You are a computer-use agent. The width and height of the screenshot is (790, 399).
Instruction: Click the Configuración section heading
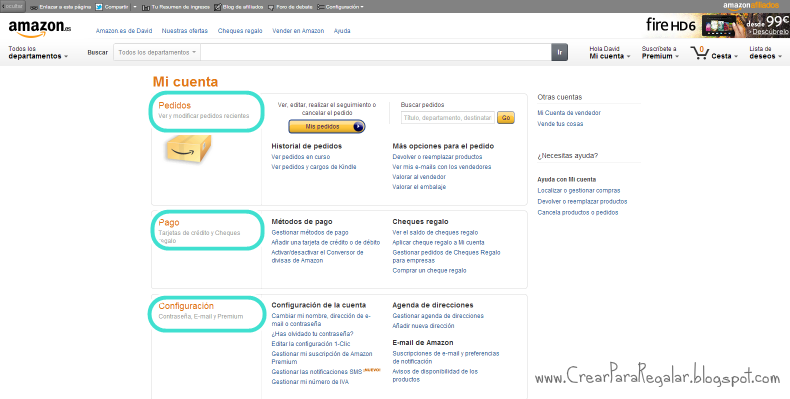186,306
